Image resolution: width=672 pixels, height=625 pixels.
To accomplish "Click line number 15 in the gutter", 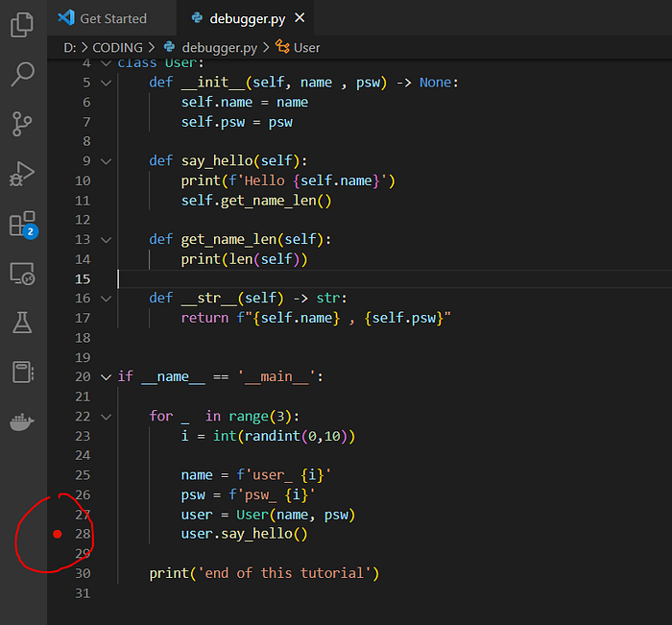I will (x=83, y=279).
